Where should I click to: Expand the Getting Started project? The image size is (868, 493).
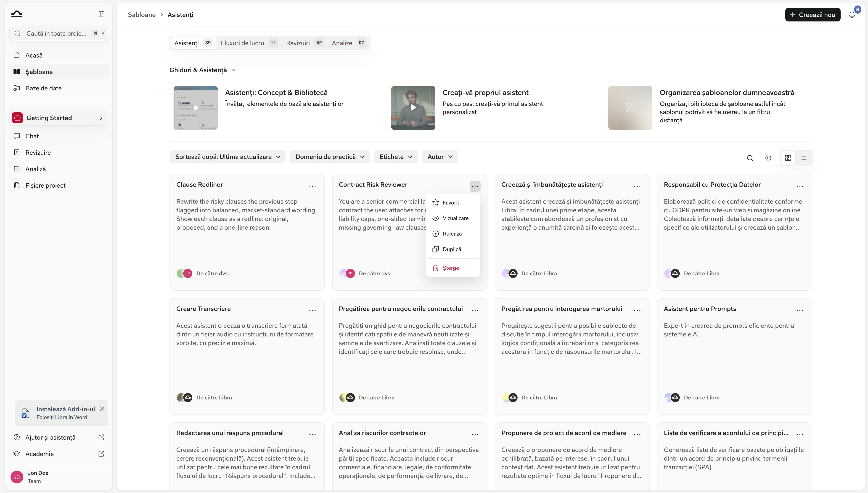(x=59, y=118)
